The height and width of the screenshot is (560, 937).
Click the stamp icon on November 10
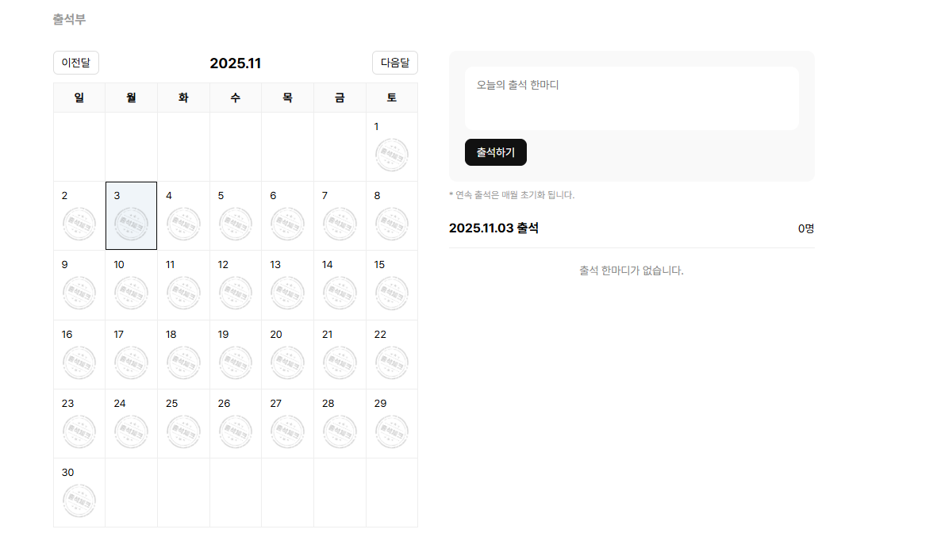(131, 293)
